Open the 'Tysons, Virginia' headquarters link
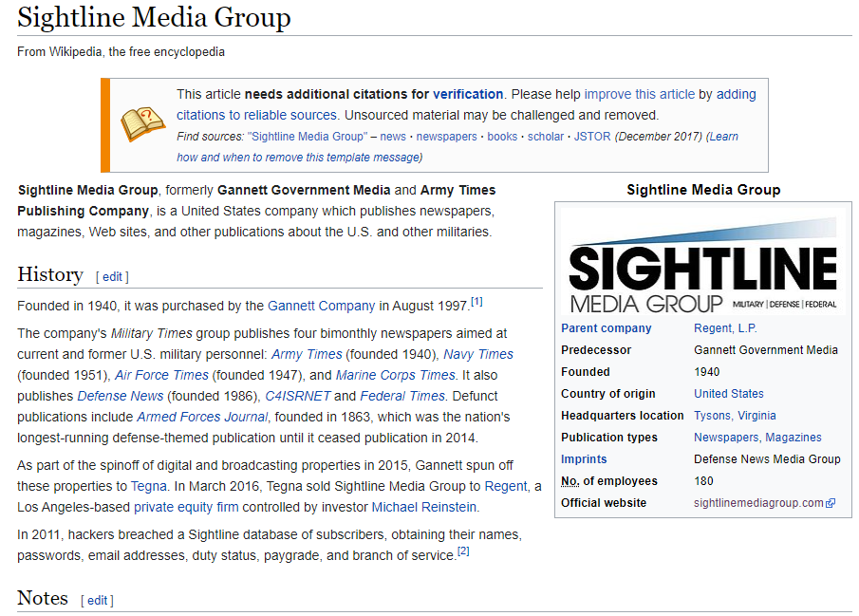 pyautogui.click(x=735, y=416)
